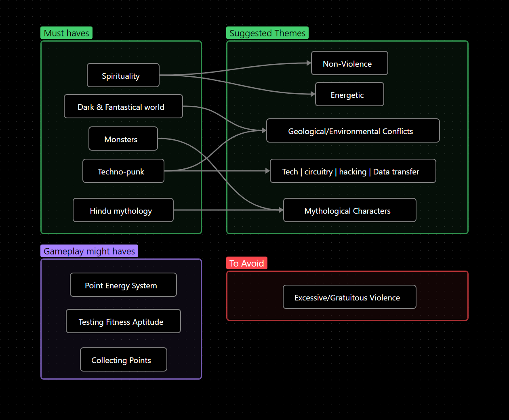The image size is (509, 420).
Task: Select the Hindu mythology node
Action: 123,210
